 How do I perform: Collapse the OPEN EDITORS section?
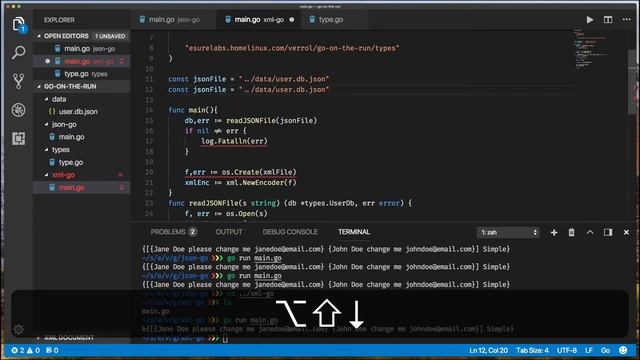(39, 36)
